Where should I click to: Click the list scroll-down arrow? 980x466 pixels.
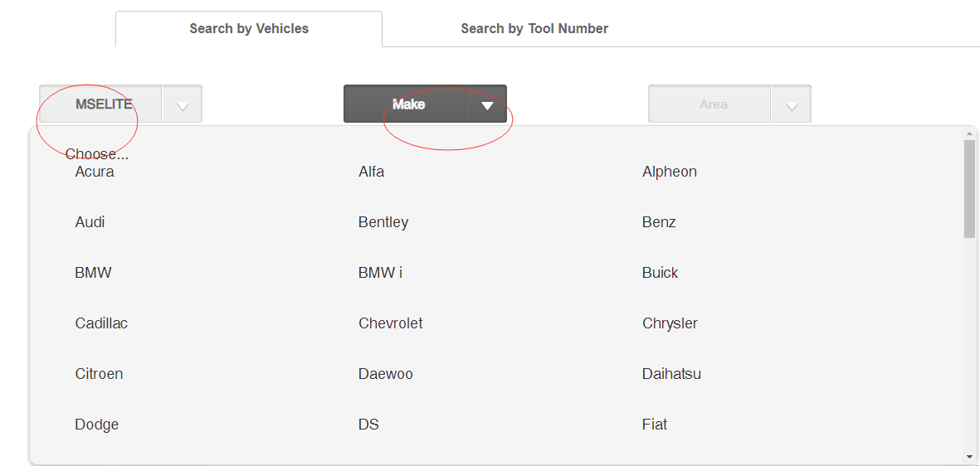pos(969,457)
